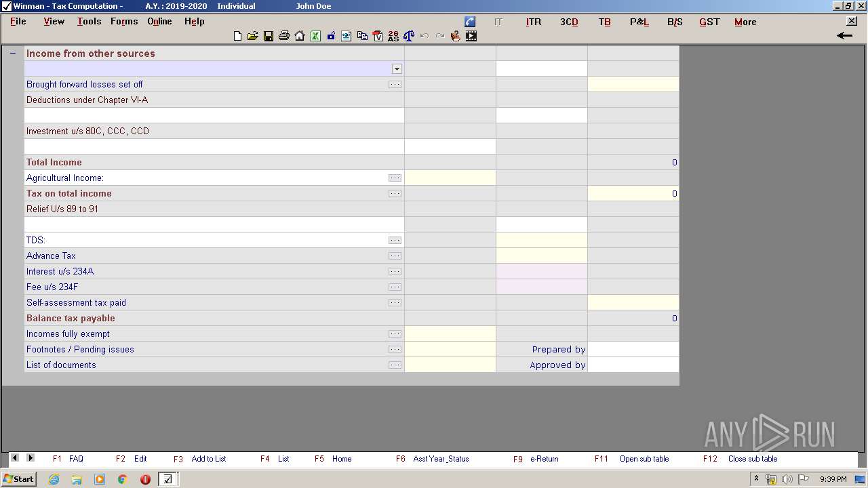This screenshot has height=488, width=868.
Task: Click F5 Home shortcut
Action: coord(333,459)
